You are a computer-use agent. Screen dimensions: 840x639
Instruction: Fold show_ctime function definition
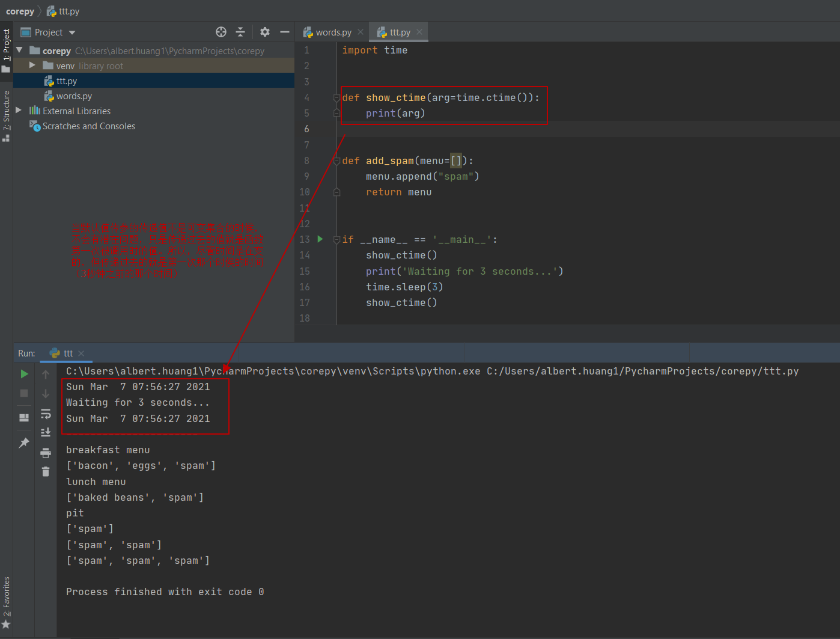click(337, 97)
